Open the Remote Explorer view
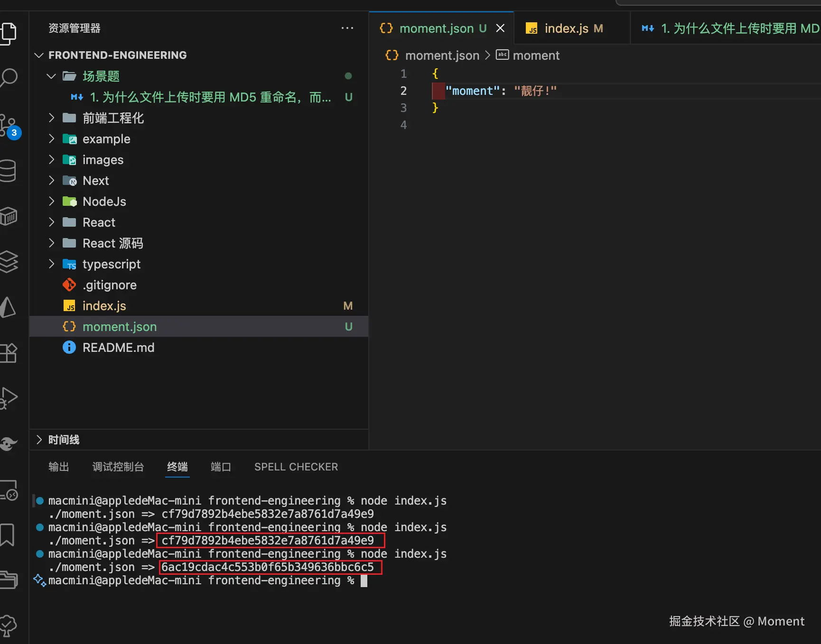 [x=9, y=490]
